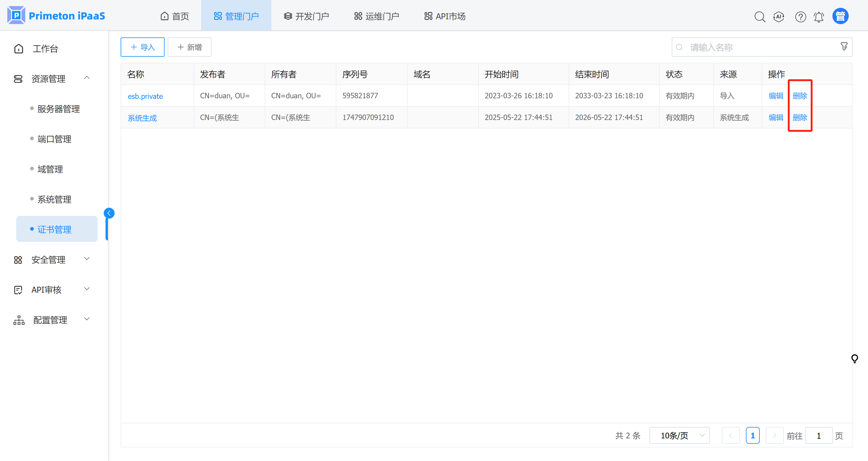868x461 pixels.
Task: Open the AI assistant icon
Action: point(779,17)
